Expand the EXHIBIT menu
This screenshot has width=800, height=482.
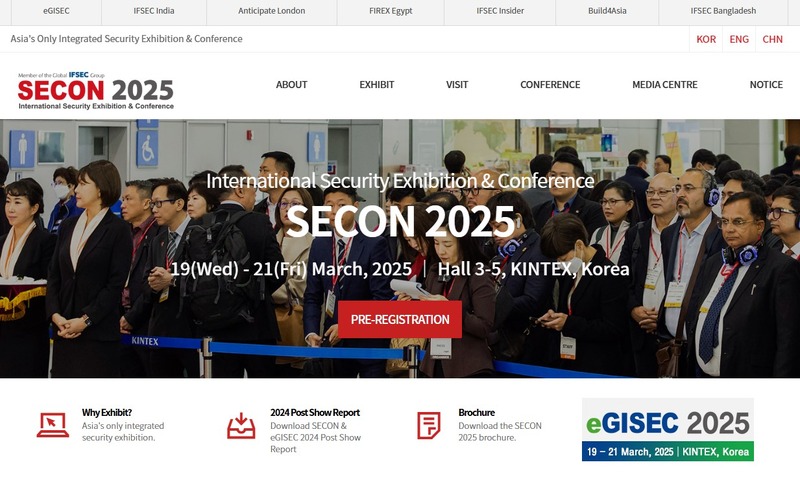coord(377,85)
